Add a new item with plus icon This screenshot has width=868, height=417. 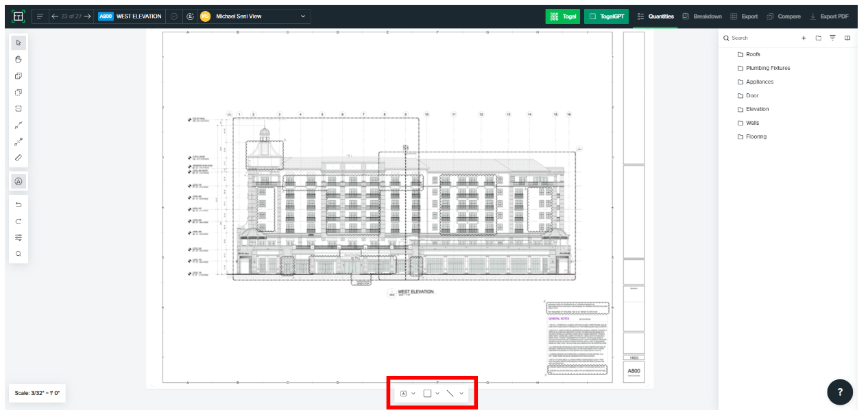click(x=804, y=38)
